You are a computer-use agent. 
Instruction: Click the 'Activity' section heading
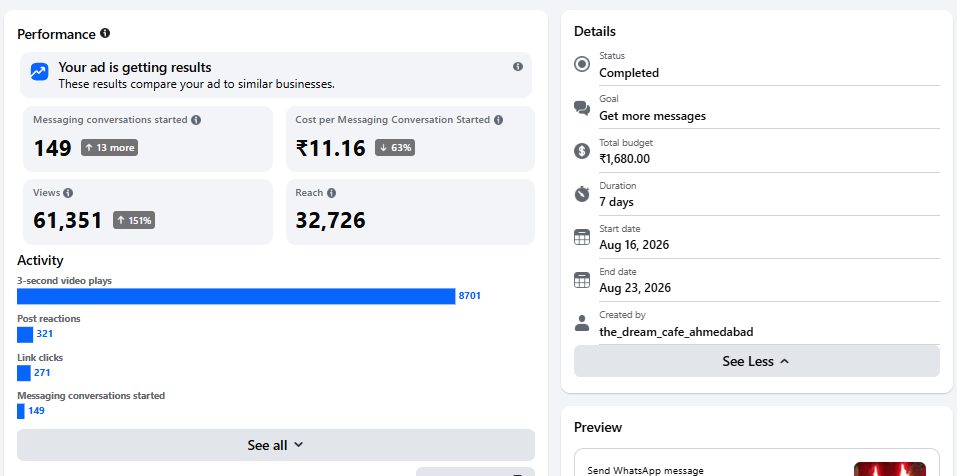[x=40, y=261]
